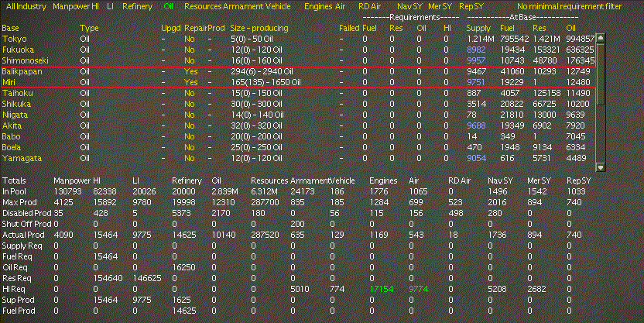Click the Actual Prod row label
This screenshot has width=644, height=323.
coord(23,235)
